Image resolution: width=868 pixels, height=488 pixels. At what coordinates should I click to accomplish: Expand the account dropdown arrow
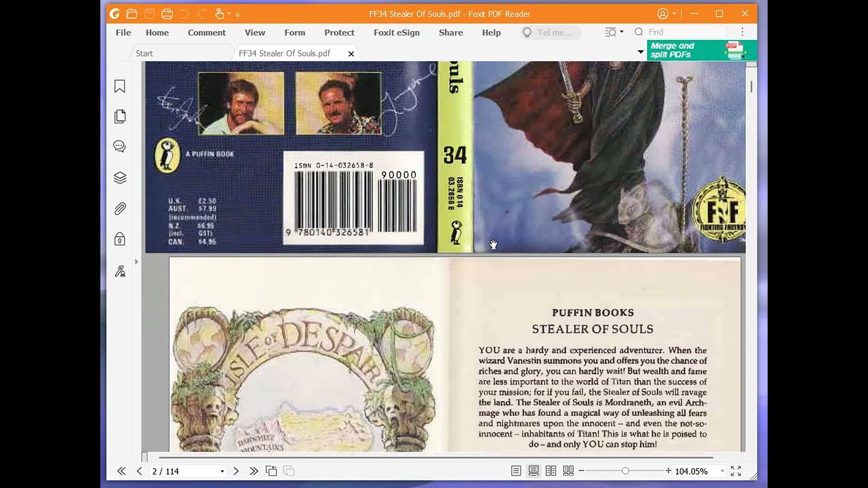(x=675, y=14)
